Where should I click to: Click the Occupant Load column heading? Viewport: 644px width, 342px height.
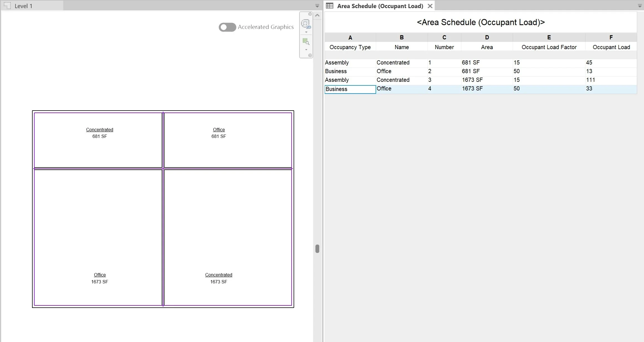coord(611,47)
